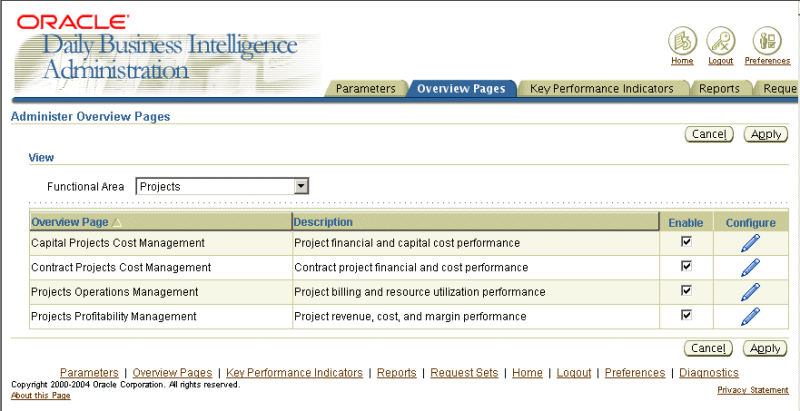Click the About this Page link
The image size is (800, 411).
[x=40, y=395]
